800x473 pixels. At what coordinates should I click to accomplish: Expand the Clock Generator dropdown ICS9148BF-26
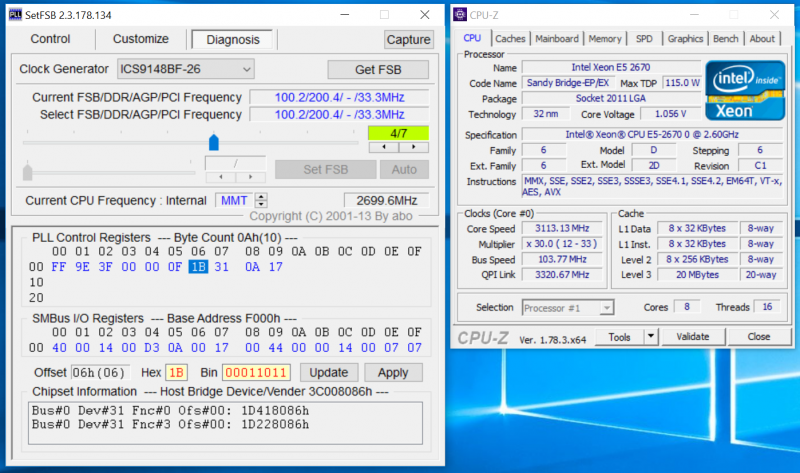186,69
